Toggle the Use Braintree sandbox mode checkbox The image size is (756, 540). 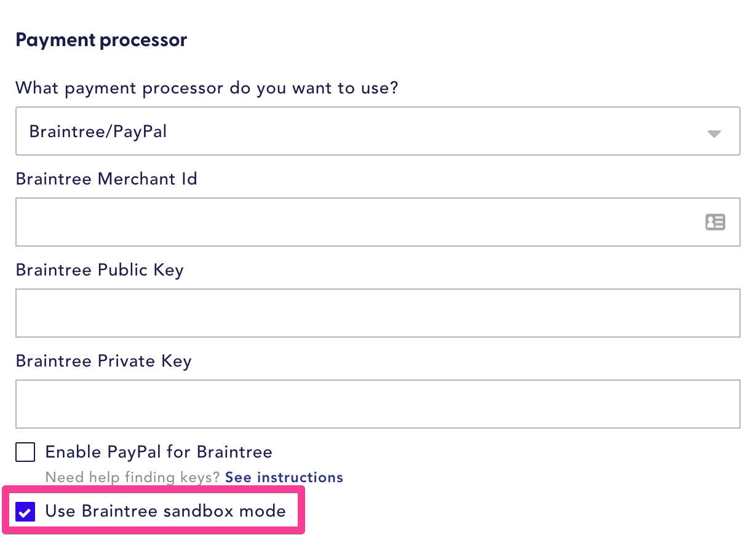[x=25, y=511]
